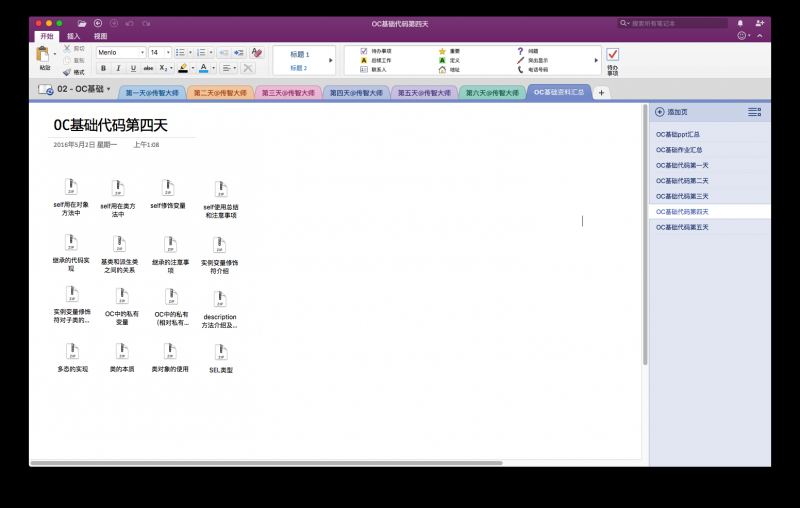This screenshot has width=800, height=508.
Task: Increase the paragraph indent
Action: coord(238,52)
